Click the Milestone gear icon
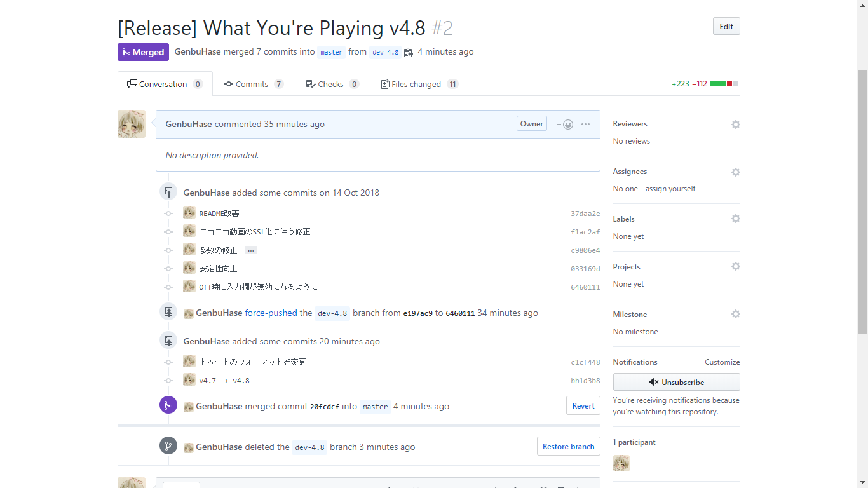The width and height of the screenshot is (868, 488). (735, 315)
